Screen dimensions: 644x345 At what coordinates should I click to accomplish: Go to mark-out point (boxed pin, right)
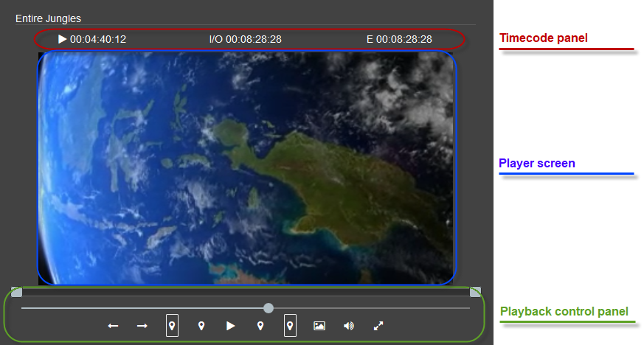pos(290,326)
